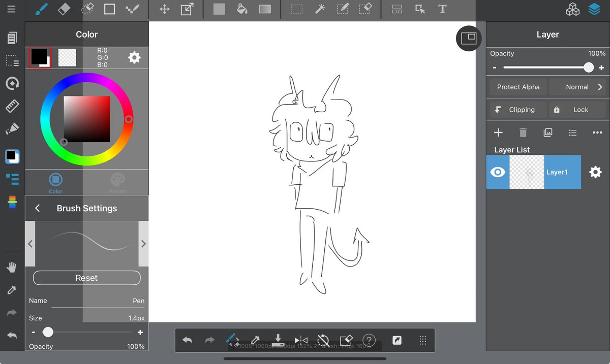
Task: Show previous brush preview
Action: [x=30, y=244]
